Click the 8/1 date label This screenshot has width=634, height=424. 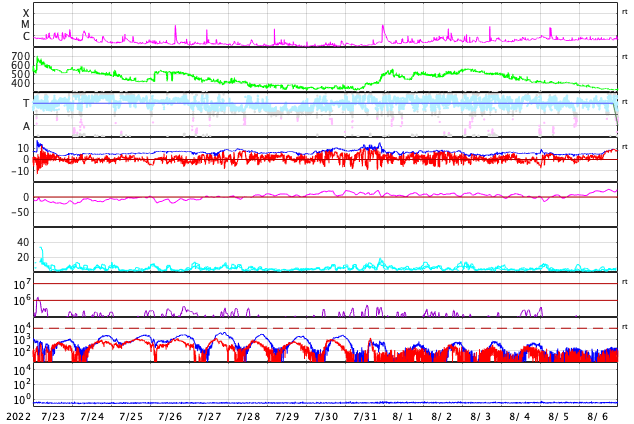point(403,416)
